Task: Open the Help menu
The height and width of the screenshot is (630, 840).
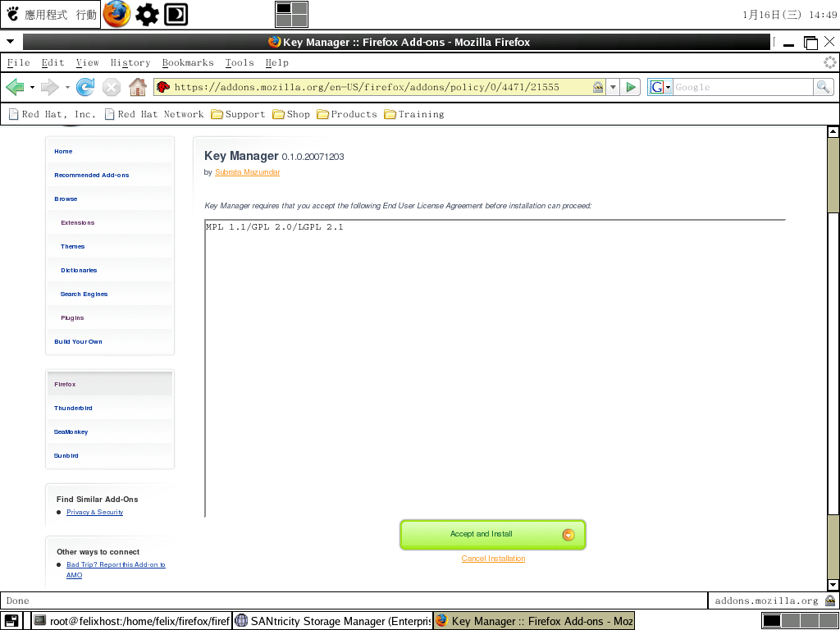Action: point(277,62)
